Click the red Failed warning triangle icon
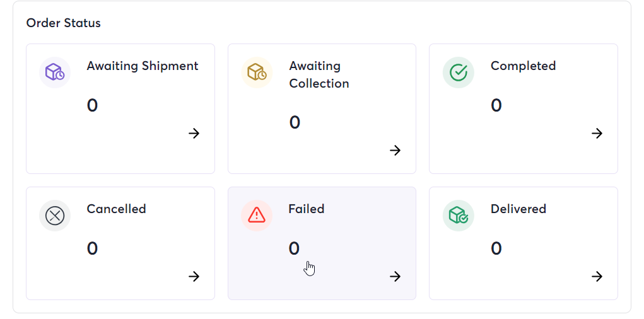The width and height of the screenshot is (644, 319). [257, 216]
